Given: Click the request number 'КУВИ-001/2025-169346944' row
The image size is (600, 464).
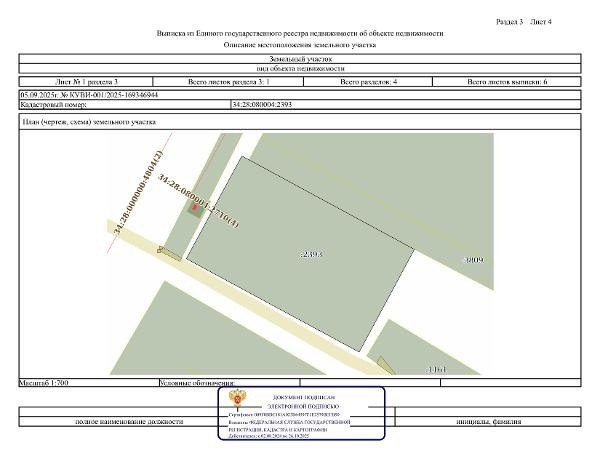Looking at the screenshot, I should [x=300, y=95].
